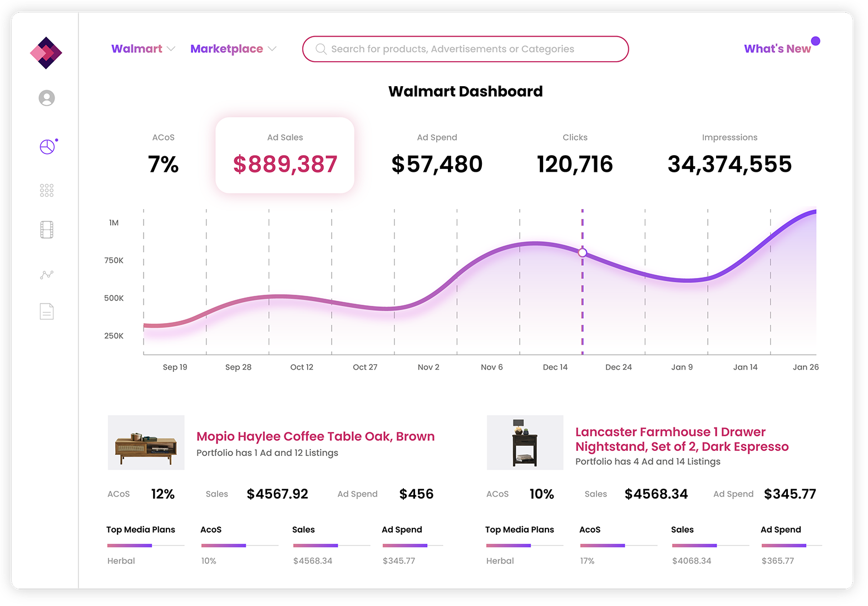
Task: Select the ACoS metric tile
Action: (164, 156)
